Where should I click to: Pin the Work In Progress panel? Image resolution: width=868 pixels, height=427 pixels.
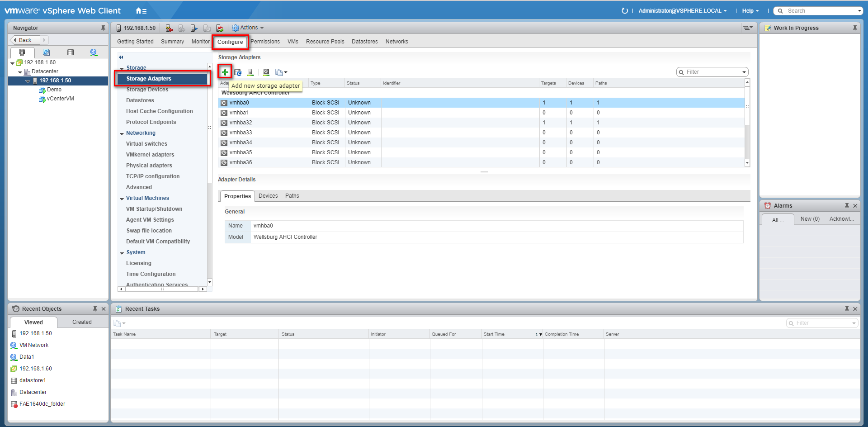click(855, 28)
